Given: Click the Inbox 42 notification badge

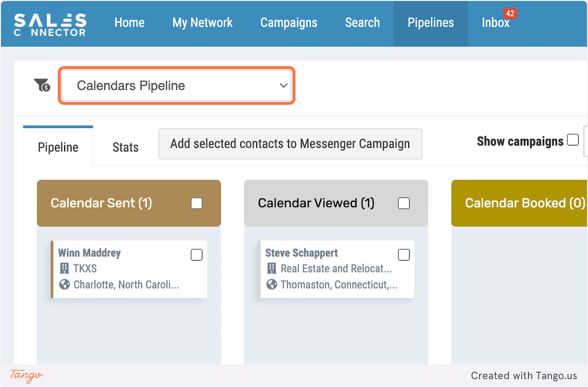Looking at the screenshot, I should click(510, 14).
